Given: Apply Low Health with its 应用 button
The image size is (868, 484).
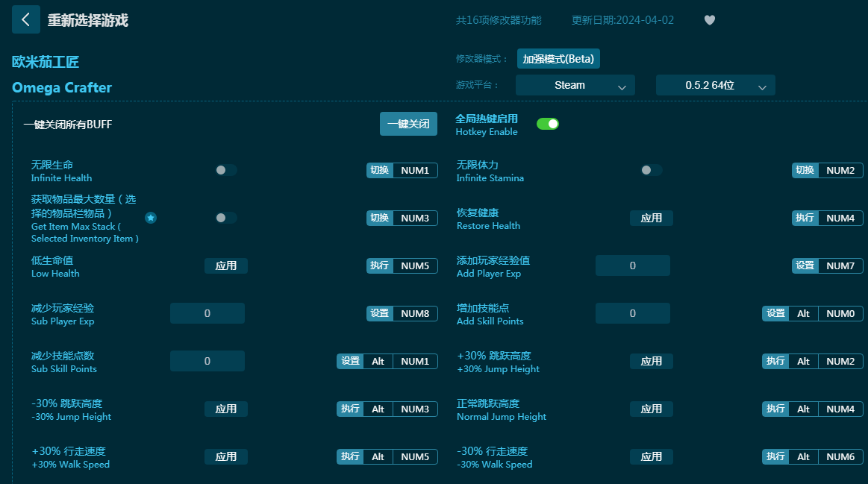Looking at the screenshot, I should (226, 265).
